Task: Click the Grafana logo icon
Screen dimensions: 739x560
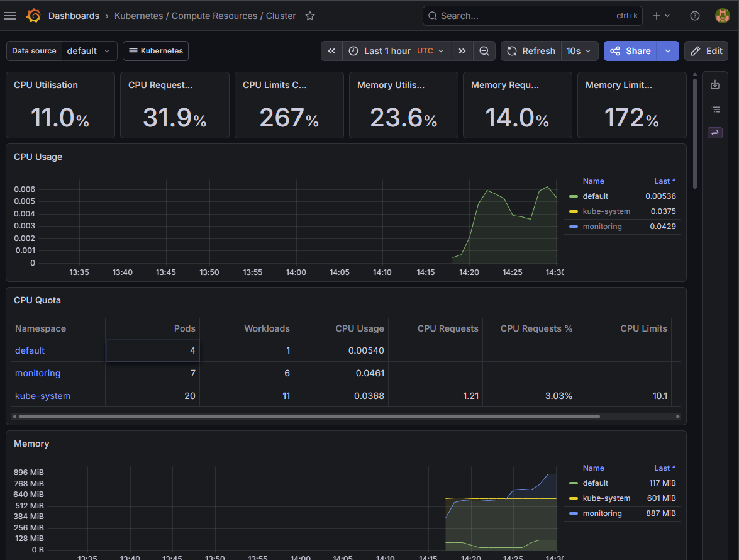Action: (33, 16)
